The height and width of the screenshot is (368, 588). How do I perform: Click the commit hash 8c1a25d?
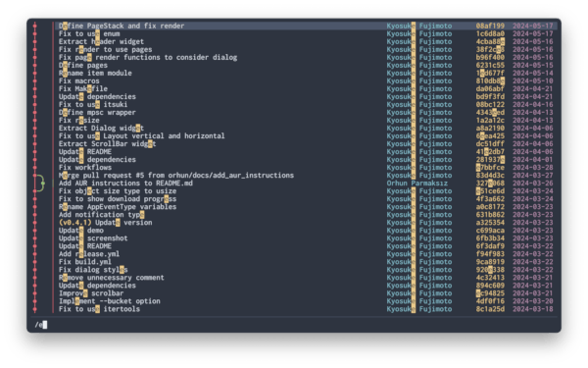click(x=490, y=309)
